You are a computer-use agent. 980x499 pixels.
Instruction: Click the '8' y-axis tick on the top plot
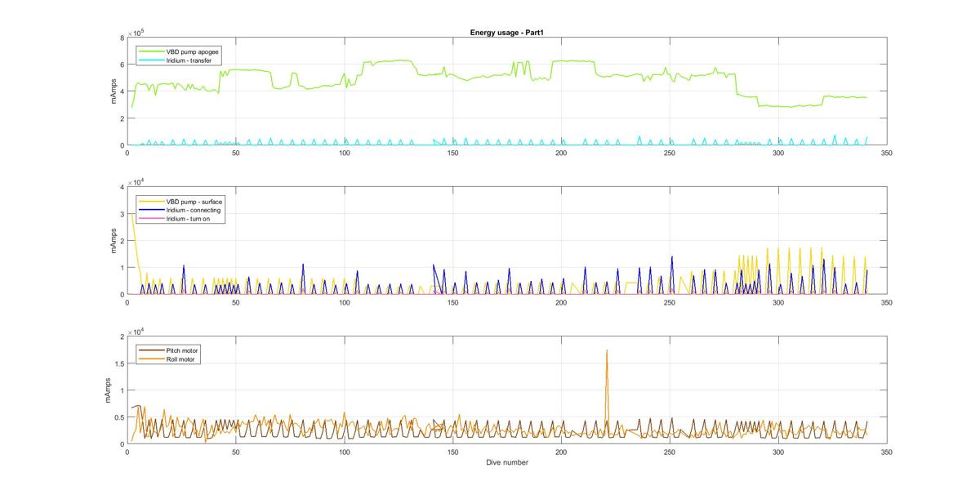click(x=122, y=38)
